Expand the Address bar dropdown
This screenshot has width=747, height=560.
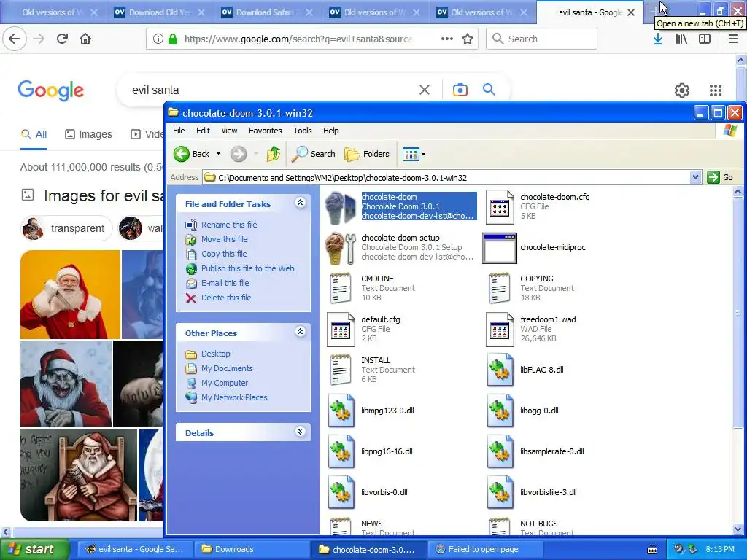(695, 178)
